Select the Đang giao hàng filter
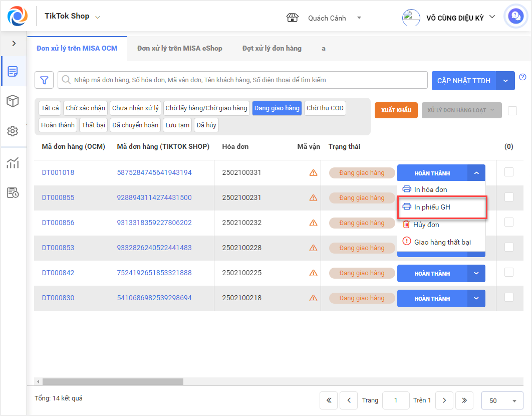 click(277, 108)
